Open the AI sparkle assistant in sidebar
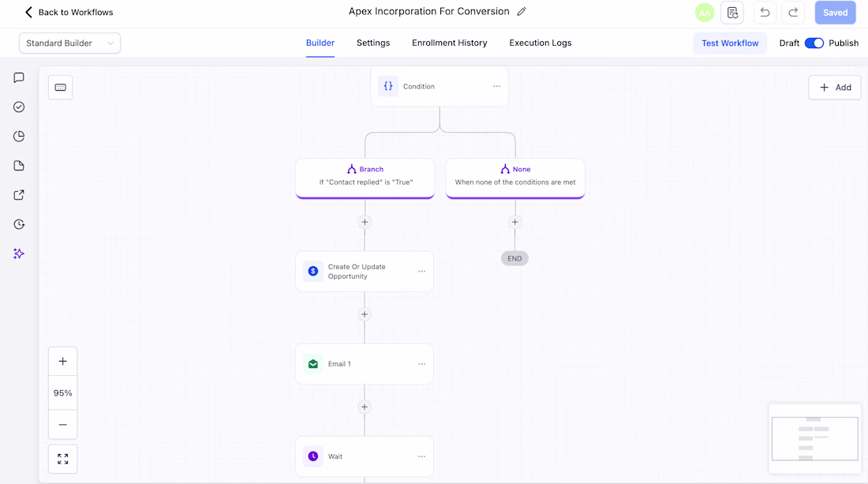Viewport: 868px width, 484px height. click(19, 253)
